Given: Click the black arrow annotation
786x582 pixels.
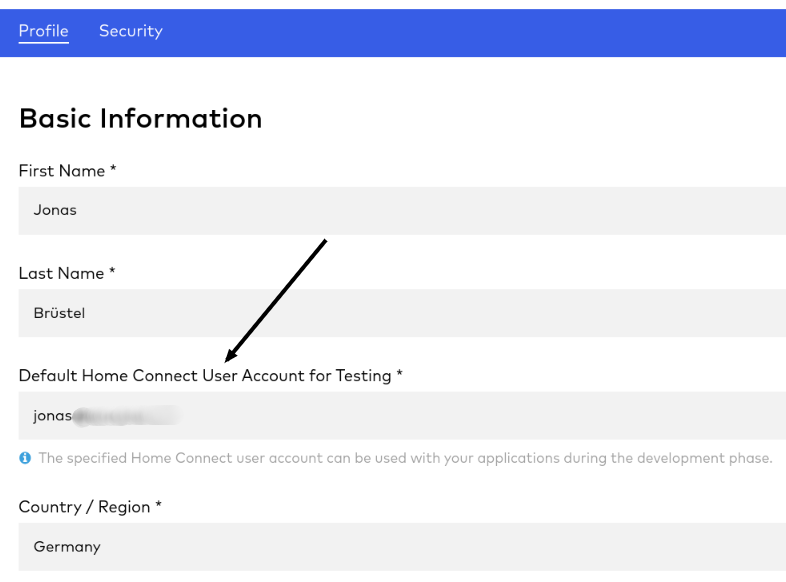Looking at the screenshot, I should coord(277,300).
